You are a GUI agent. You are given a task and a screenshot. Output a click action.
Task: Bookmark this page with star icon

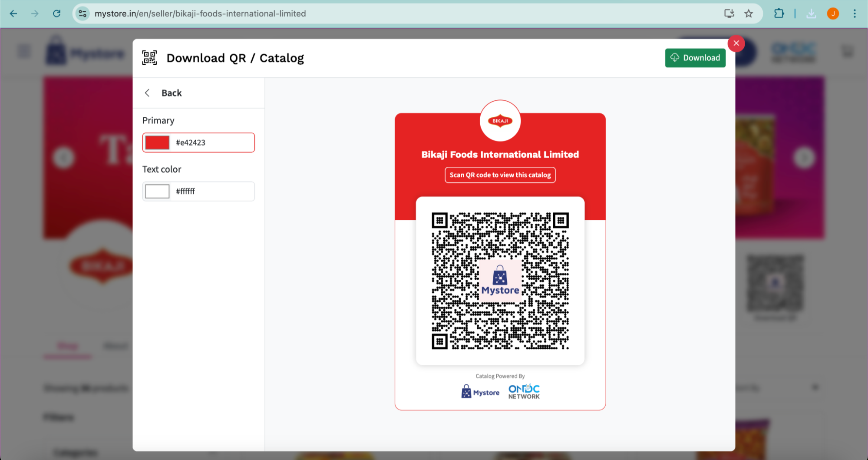[x=749, y=13]
